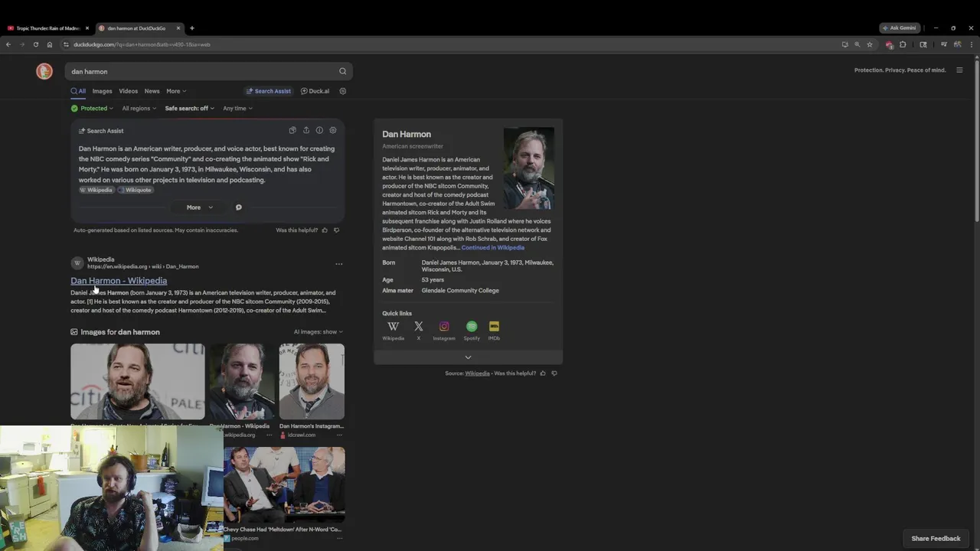The image size is (980, 551).
Task: Expand Search Assist with More button
Action: point(199,207)
